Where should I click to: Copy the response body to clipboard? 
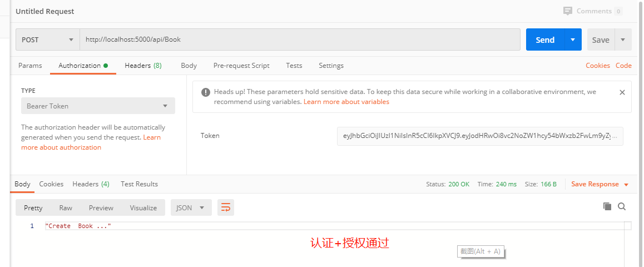coord(607,206)
